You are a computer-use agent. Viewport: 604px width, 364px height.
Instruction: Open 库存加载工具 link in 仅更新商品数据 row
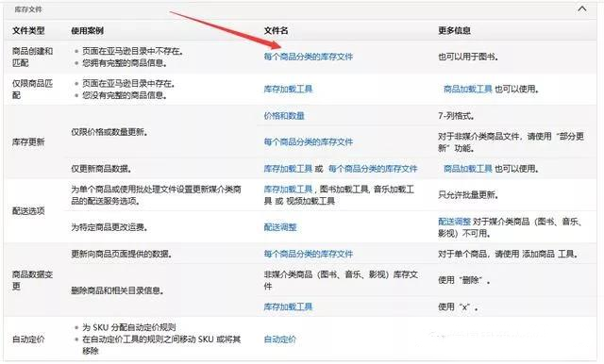[288, 169]
